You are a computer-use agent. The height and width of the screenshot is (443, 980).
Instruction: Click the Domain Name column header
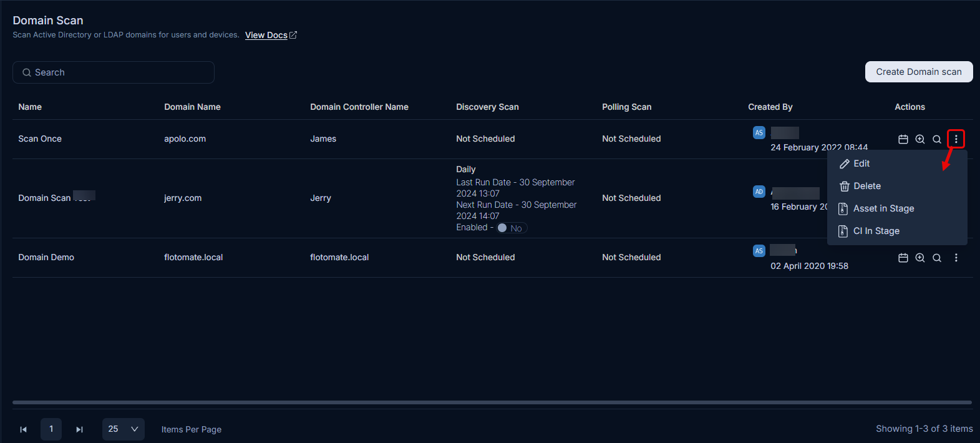192,107
